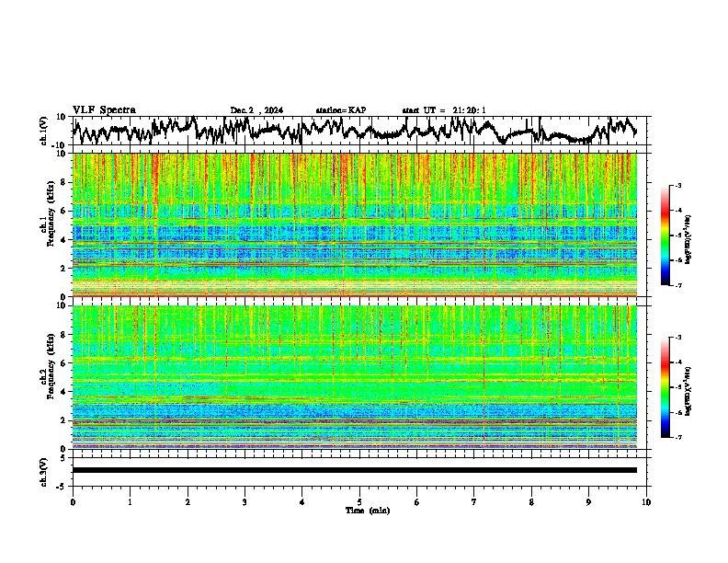Click the solid black ch.3 signal bar
728x563 pixels.
(x=355, y=470)
